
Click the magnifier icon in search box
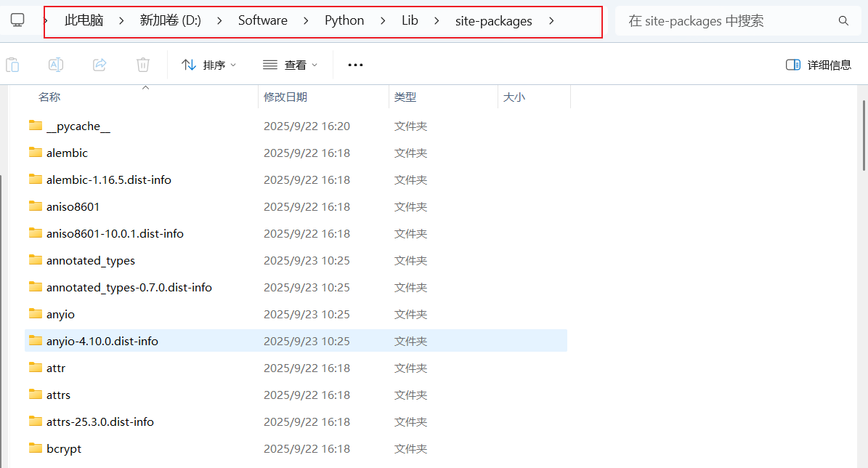tap(843, 21)
